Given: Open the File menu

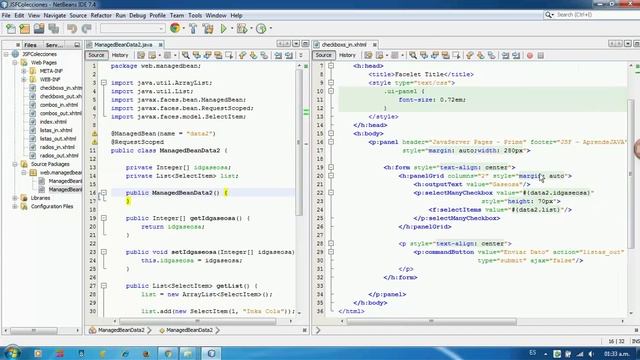Looking at the screenshot, I should click(6, 16).
